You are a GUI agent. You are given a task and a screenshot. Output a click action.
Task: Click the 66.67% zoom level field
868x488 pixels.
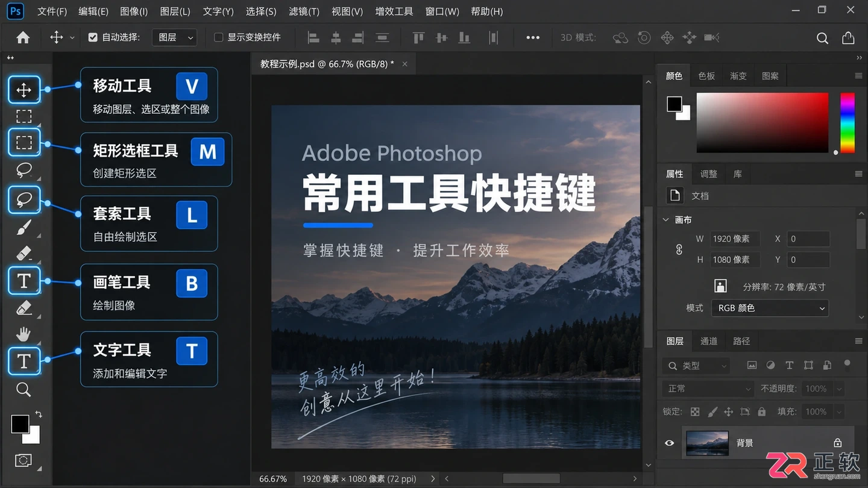pos(273,479)
